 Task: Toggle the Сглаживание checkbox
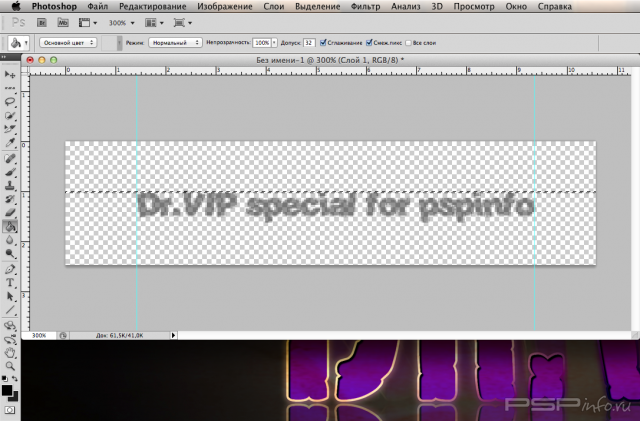tap(323, 43)
